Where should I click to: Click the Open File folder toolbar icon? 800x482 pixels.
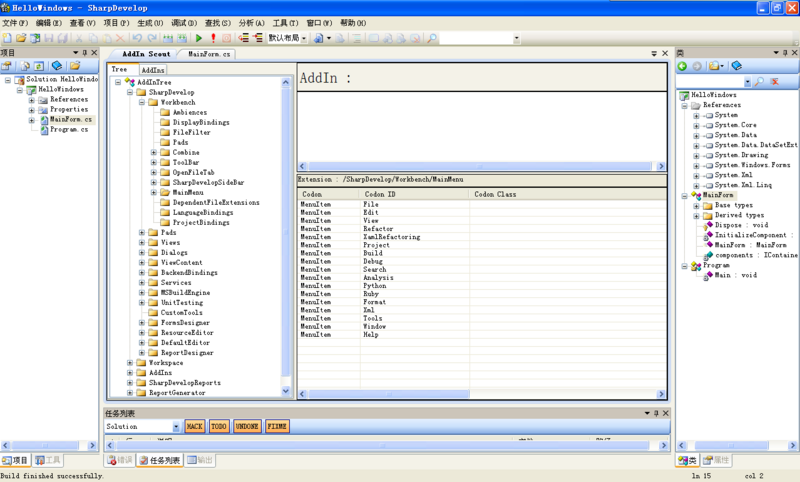[21, 38]
